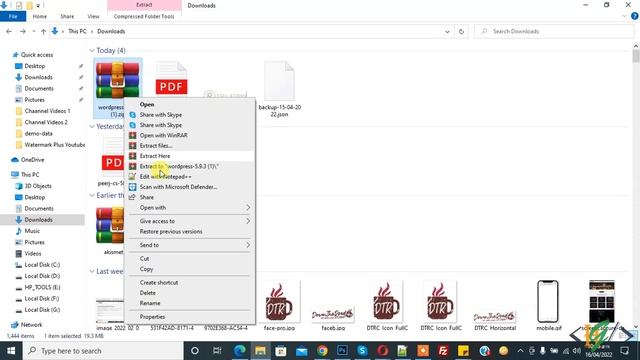This screenshot has width=640, height=360.
Task: Open 3D Objects under This PC
Action: click(x=38, y=186)
